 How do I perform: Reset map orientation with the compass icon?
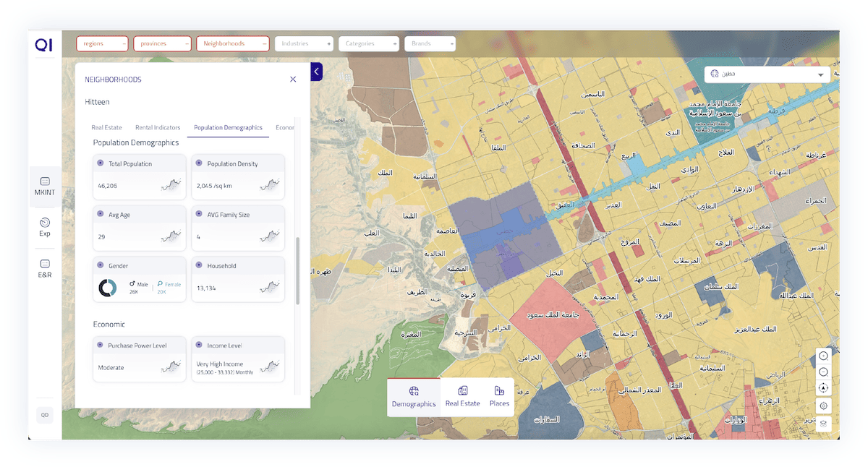pyautogui.click(x=824, y=388)
